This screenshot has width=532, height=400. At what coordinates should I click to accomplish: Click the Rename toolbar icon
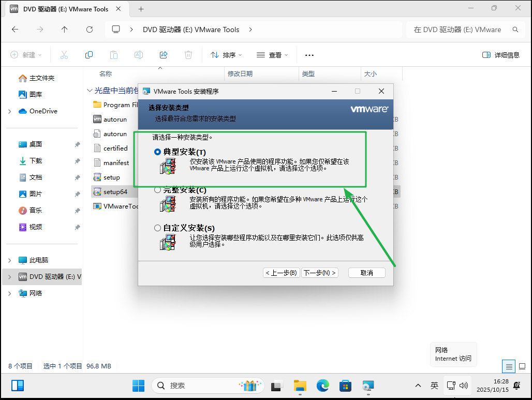[138, 55]
